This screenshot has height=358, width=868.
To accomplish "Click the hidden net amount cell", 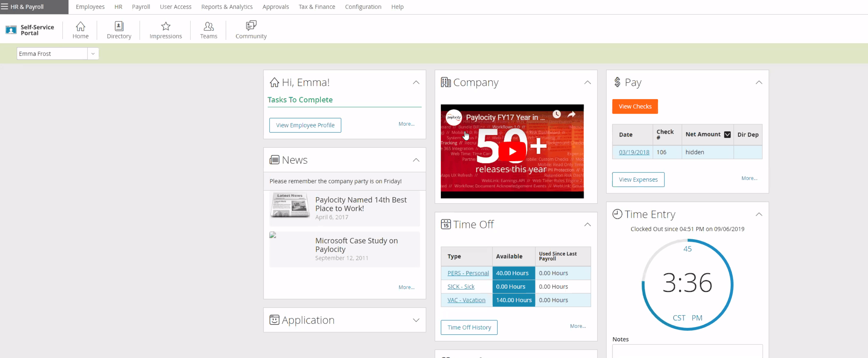I will pos(708,152).
